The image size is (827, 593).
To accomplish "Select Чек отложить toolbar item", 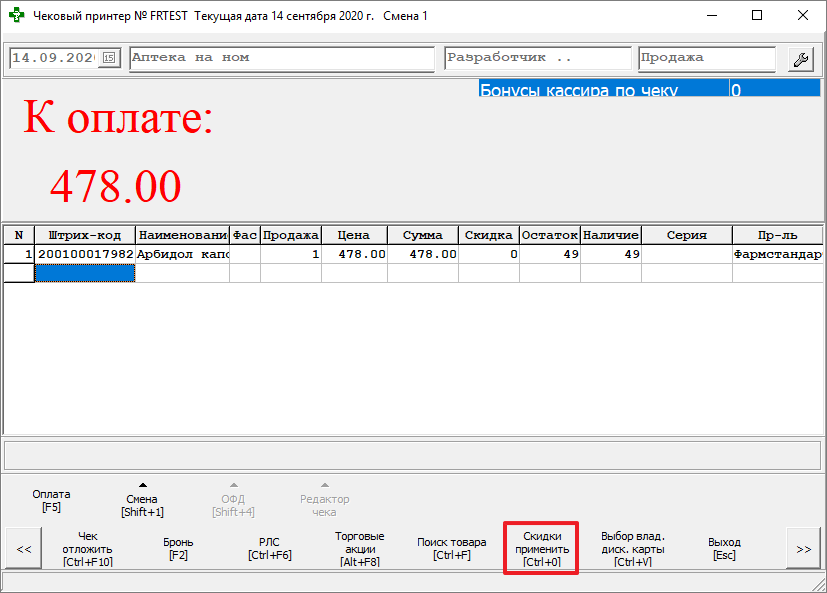I will pos(88,549).
